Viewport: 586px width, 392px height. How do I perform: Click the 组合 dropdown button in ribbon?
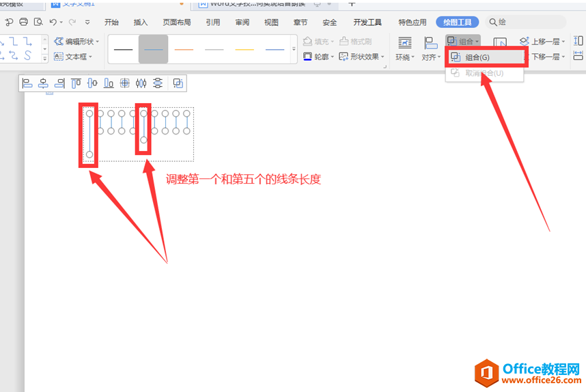463,41
